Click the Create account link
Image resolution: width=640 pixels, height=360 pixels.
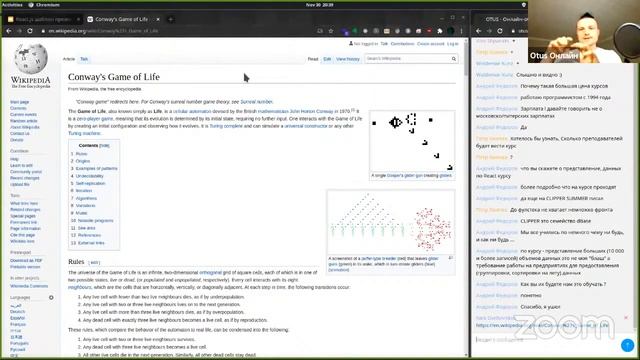(x=430, y=44)
